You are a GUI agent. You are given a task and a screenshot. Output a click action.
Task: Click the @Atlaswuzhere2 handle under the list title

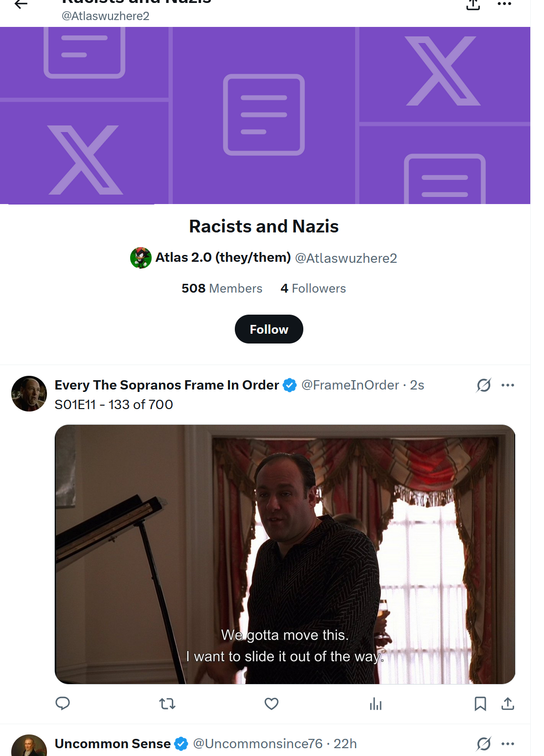click(x=346, y=258)
